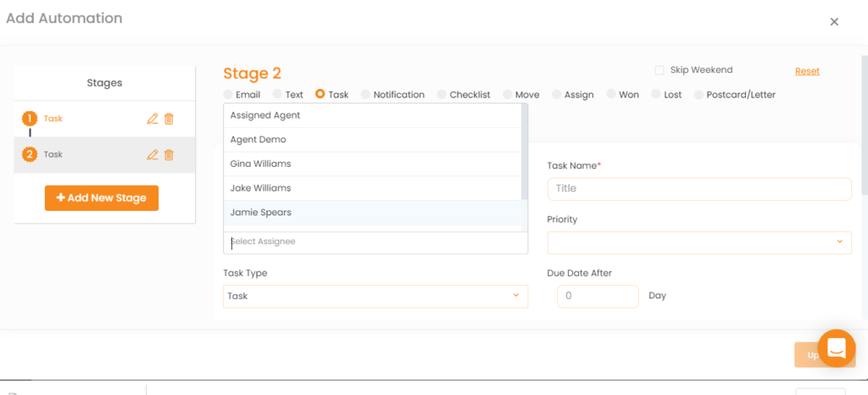
Task: Pick Assigned Agent from assignee list
Action: tap(372, 115)
